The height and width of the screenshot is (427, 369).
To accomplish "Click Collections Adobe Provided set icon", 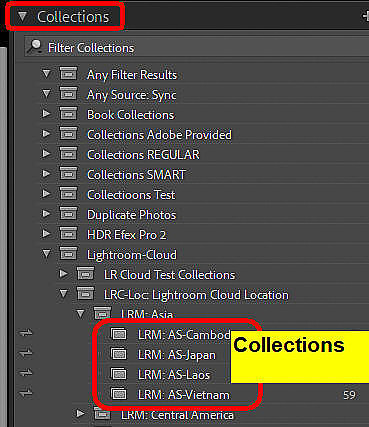I will click(68, 134).
